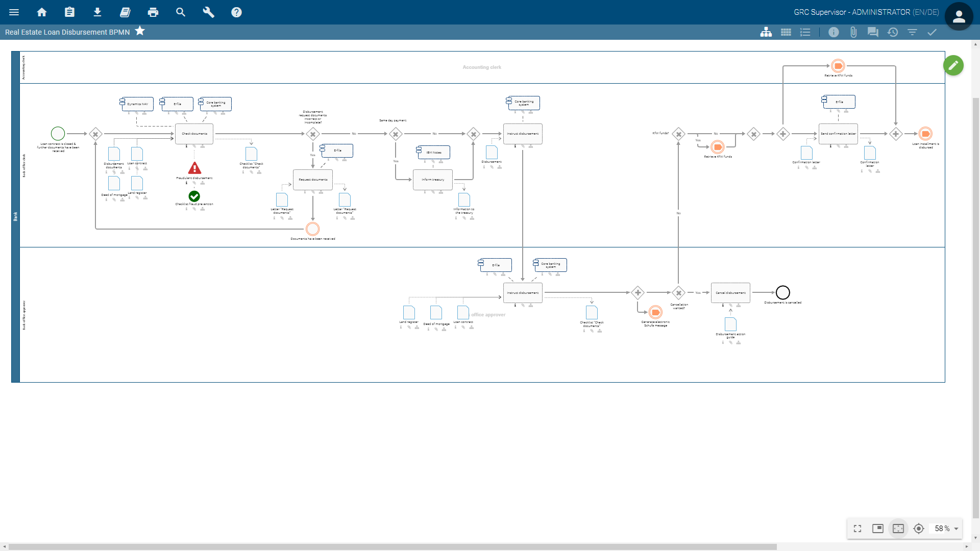Screen dimensions: 980x551
Task: Open the table view icon
Action: (785, 32)
